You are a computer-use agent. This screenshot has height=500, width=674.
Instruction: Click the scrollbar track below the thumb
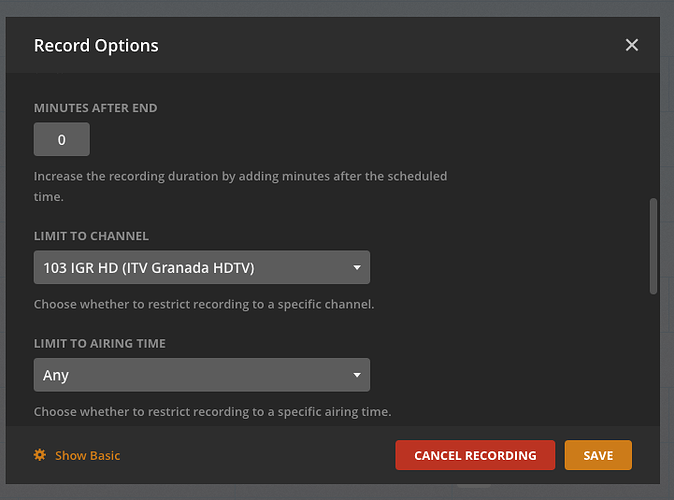coord(654,360)
